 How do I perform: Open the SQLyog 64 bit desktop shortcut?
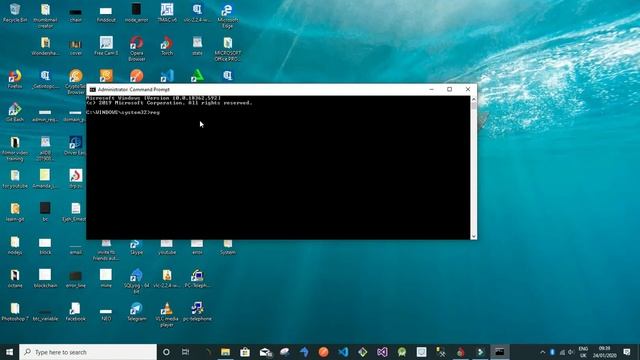pos(136,281)
